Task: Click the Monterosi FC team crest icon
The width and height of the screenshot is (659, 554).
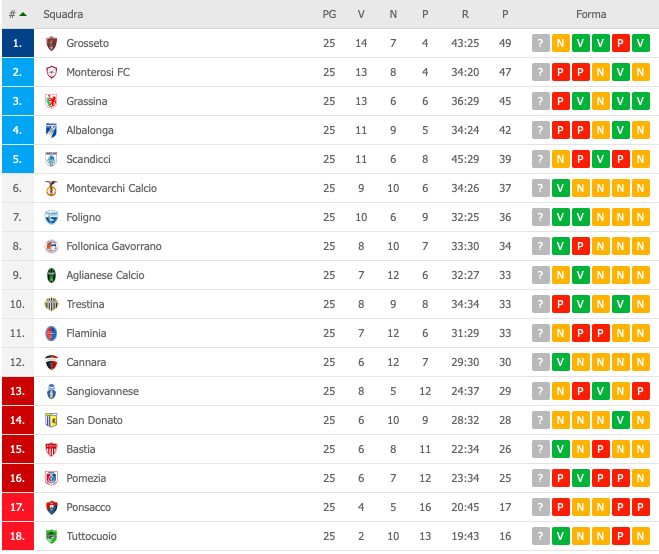Action: 51,72
